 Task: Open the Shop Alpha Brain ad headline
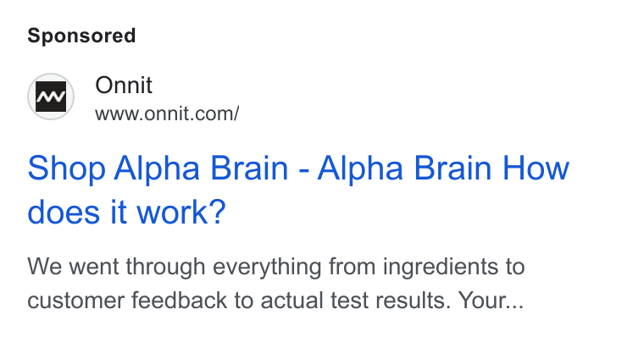click(x=298, y=190)
